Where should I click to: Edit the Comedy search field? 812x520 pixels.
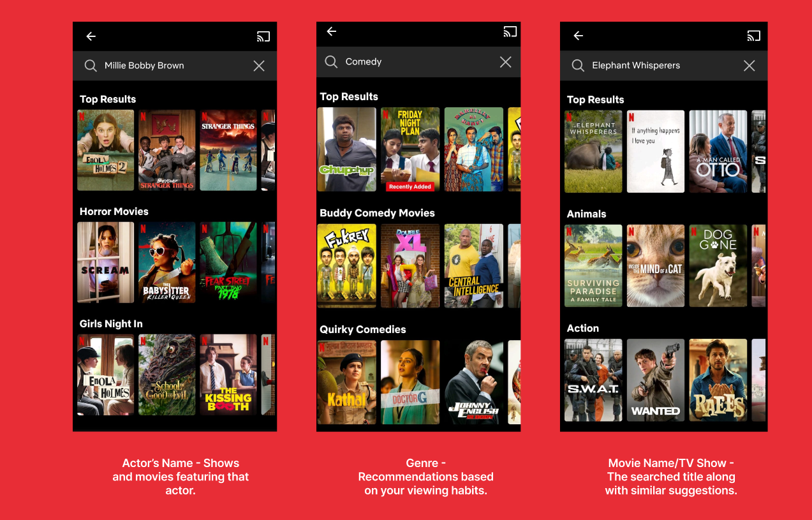418,62
